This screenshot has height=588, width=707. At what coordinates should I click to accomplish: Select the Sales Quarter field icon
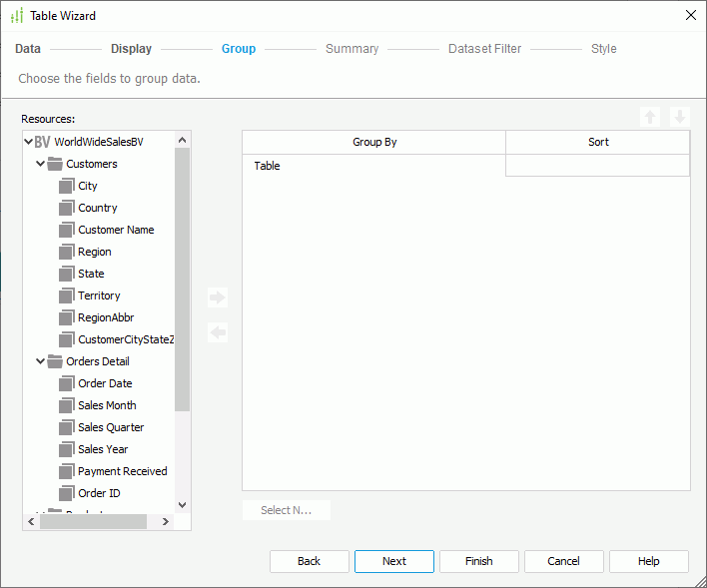coord(67,427)
